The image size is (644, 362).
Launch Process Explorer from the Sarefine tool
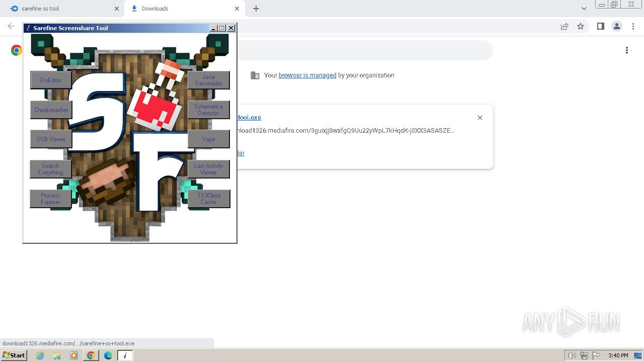51,199
